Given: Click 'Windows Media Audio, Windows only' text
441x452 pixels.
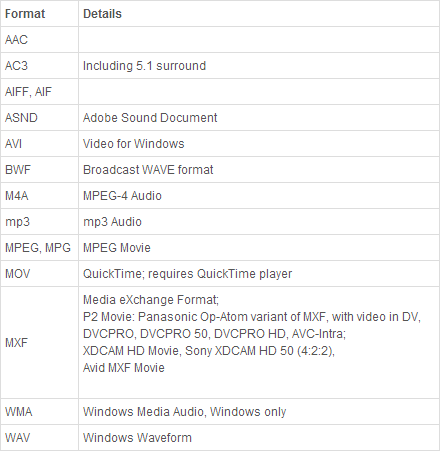Looking at the screenshot, I should click(x=184, y=412).
